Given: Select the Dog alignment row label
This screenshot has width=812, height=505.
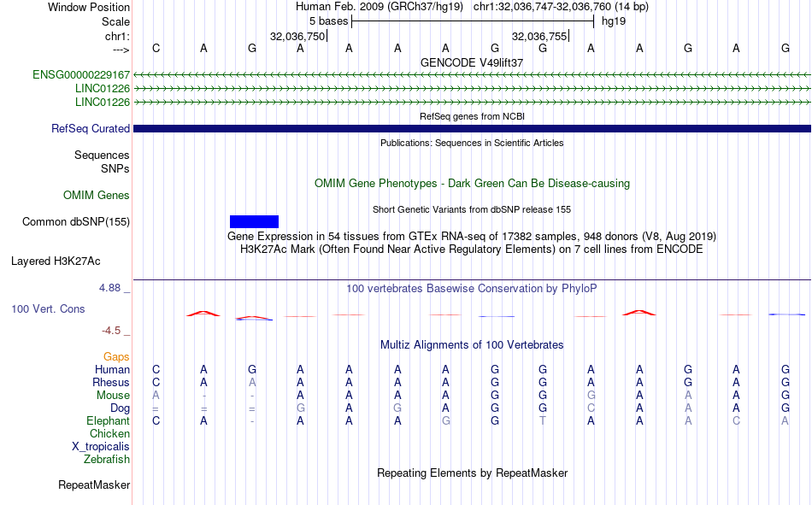Looking at the screenshot, I should (x=121, y=408).
